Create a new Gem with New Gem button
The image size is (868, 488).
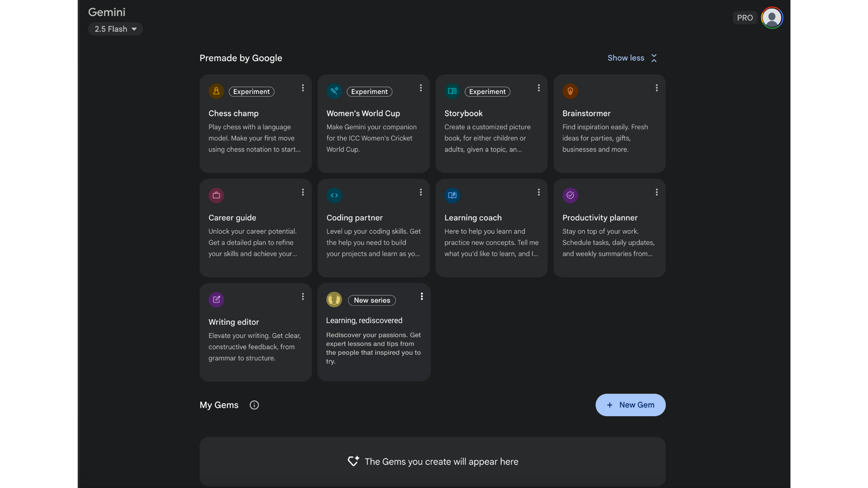[631, 405]
